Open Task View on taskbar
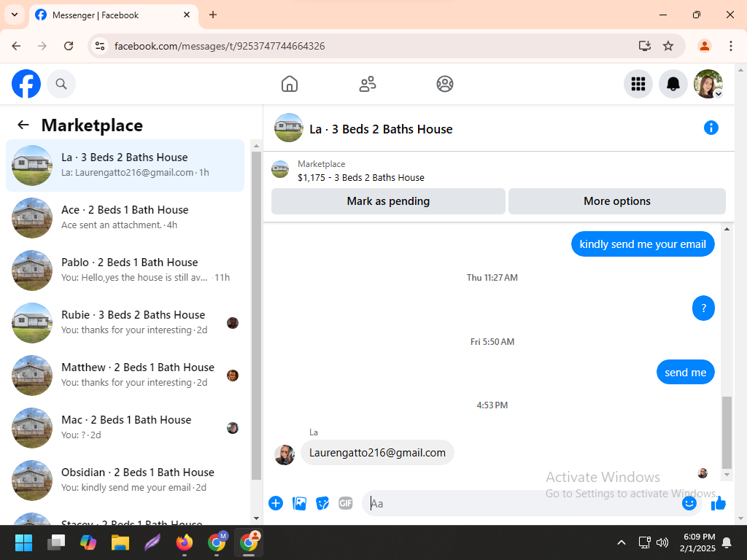Screen dimensions: 747x560 point(56,542)
